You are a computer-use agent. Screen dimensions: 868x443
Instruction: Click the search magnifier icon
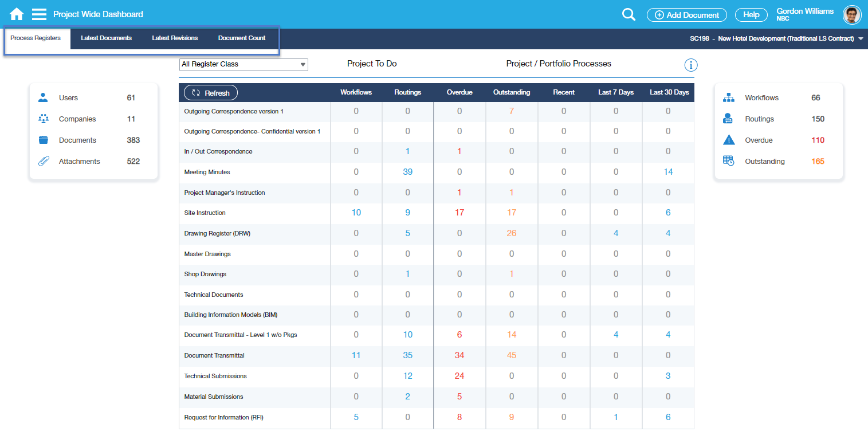(x=628, y=14)
